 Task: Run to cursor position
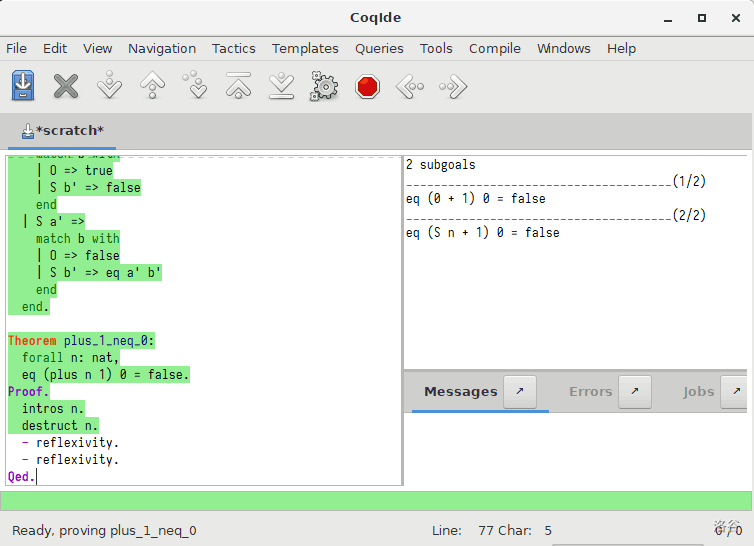click(195, 87)
